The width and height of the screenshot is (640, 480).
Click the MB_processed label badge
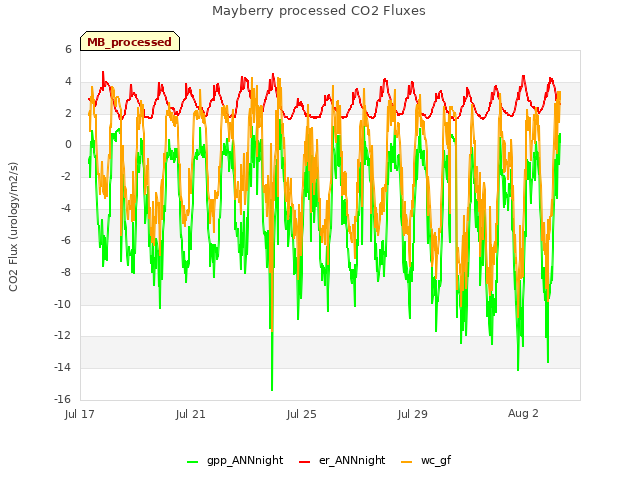click(130, 41)
